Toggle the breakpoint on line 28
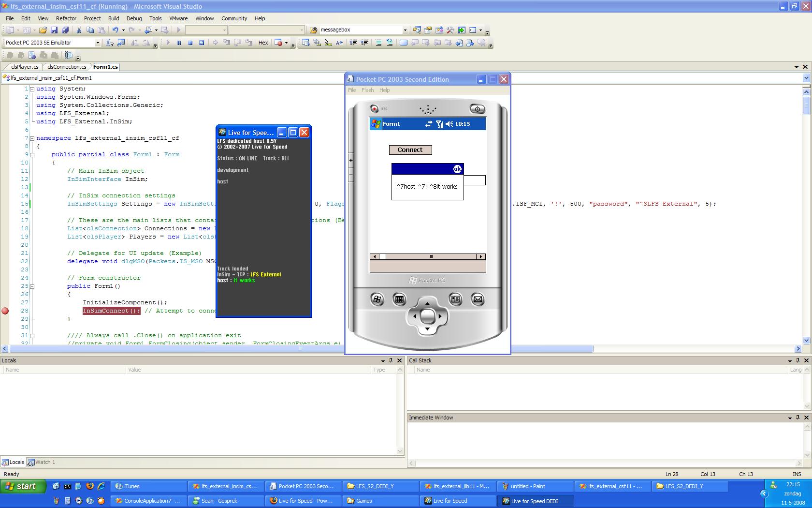The height and width of the screenshot is (508, 812). pos(5,311)
